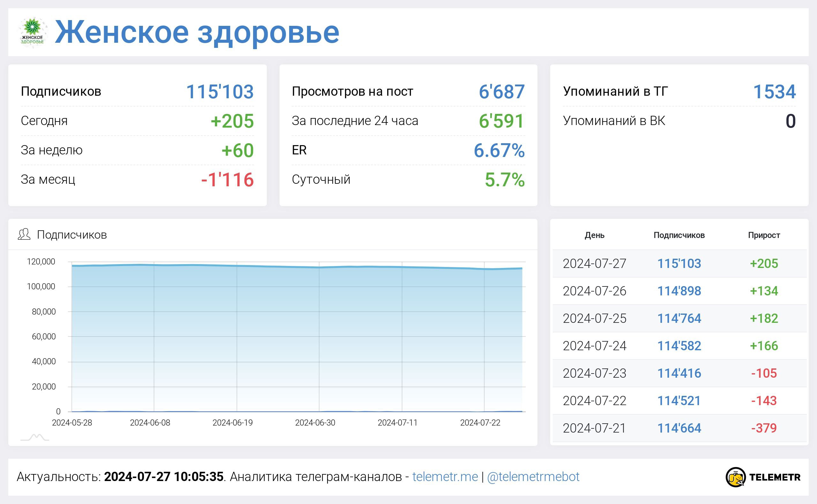Click subscriber count 114'664 in table
817x504 pixels.
tap(679, 428)
